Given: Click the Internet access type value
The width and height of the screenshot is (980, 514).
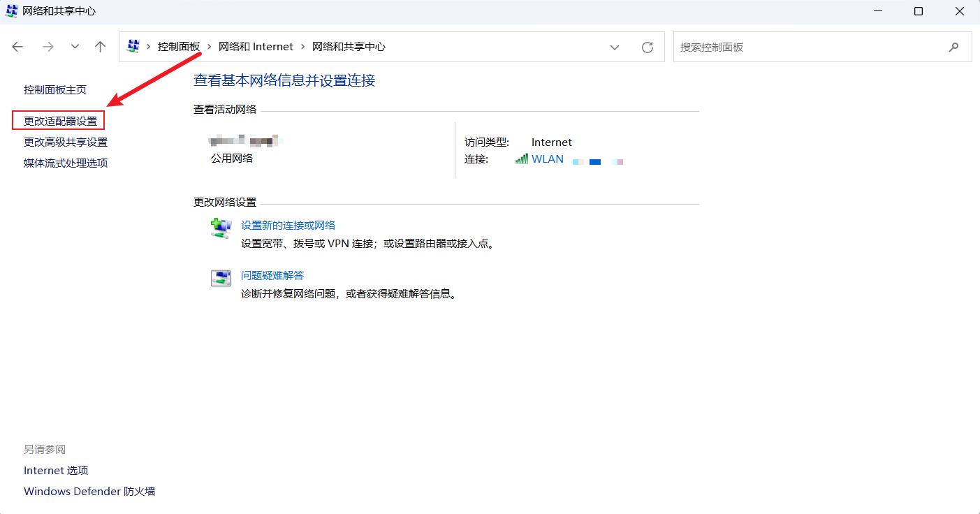Looking at the screenshot, I should [552, 142].
